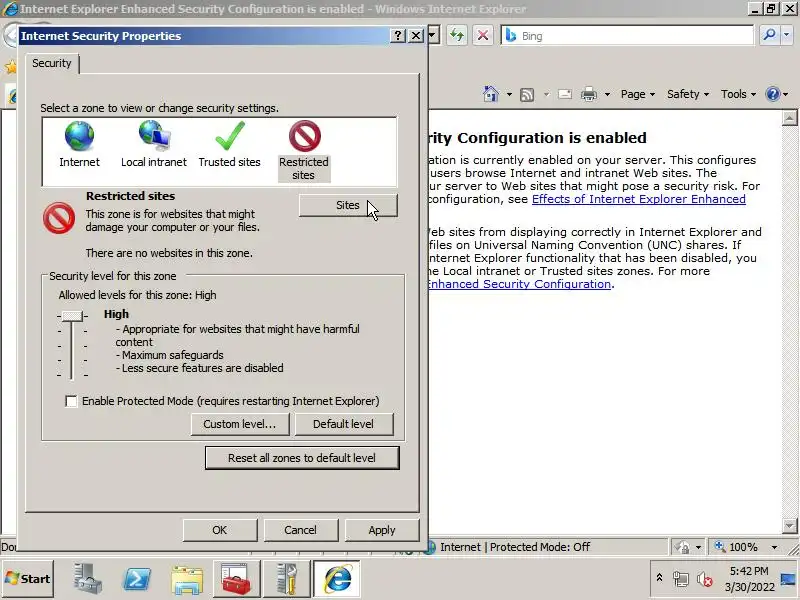
Task: Click the network tray icon
Action: click(680, 579)
